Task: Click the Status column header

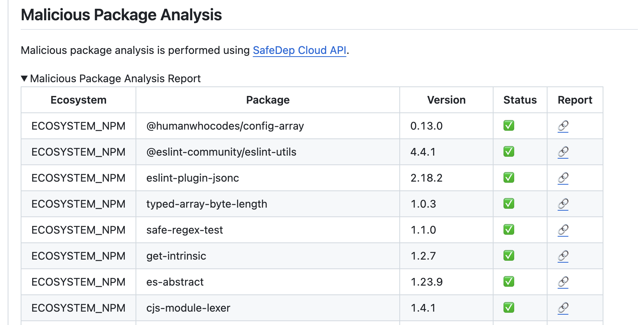Action: tap(520, 100)
